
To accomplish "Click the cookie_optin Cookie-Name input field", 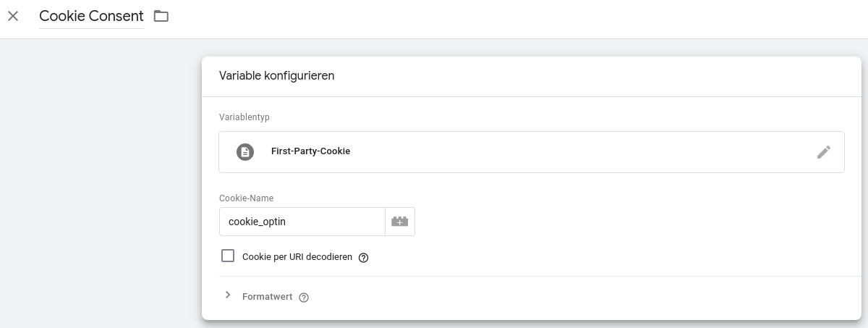I will [302, 222].
